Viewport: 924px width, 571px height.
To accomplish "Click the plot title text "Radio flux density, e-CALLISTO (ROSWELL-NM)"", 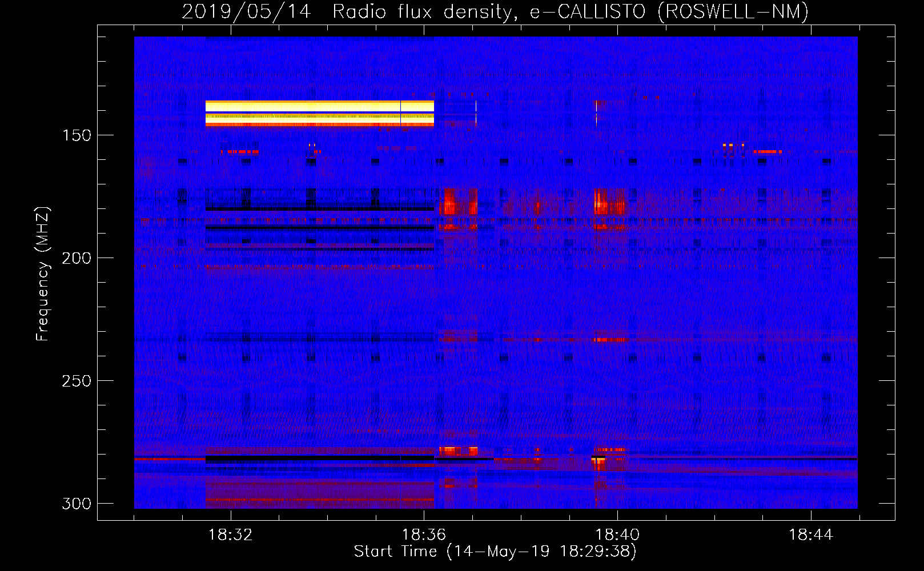I will 571,11.
